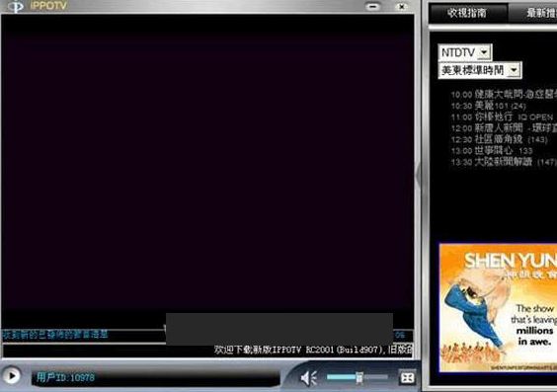Open the 美東標準時間 timezone dropdown
This screenshot has height=392, width=557.
click(480, 70)
